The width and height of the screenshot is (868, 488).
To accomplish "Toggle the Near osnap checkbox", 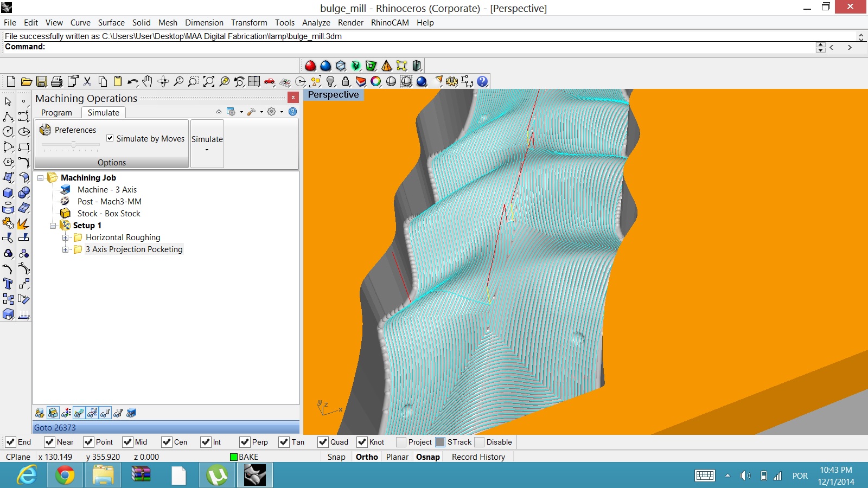I will pos(49,442).
